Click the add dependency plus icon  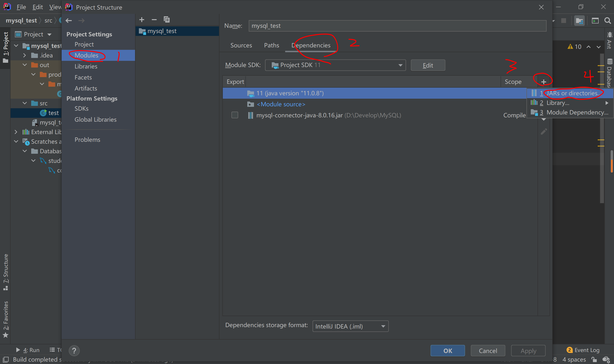(543, 82)
